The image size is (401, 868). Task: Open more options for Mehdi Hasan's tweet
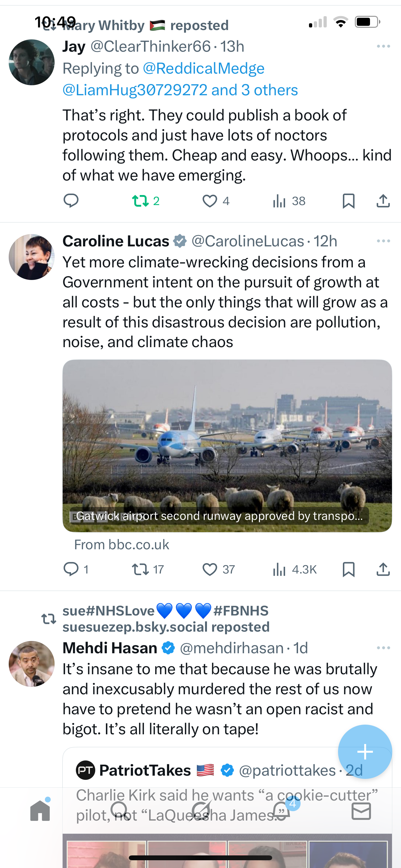point(383,648)
